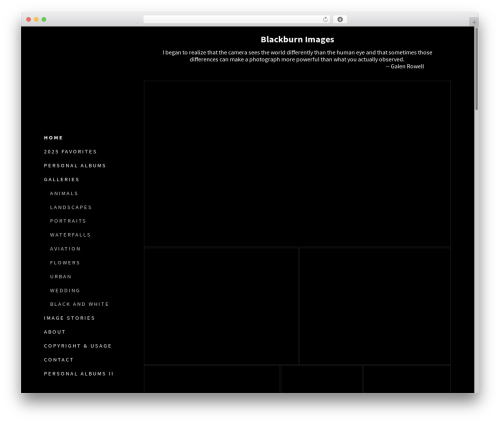This screenshot has height=423, width=500.
Task: Click the middle-right image tile
Action: [x=375, y=306]
